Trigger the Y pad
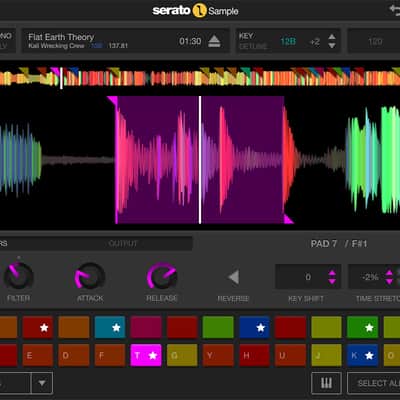This screenshot has height=400, width=400. (x=218, y=355)
